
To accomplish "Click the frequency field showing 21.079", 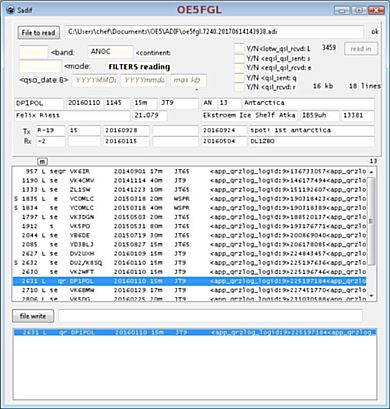I will 150,116.
